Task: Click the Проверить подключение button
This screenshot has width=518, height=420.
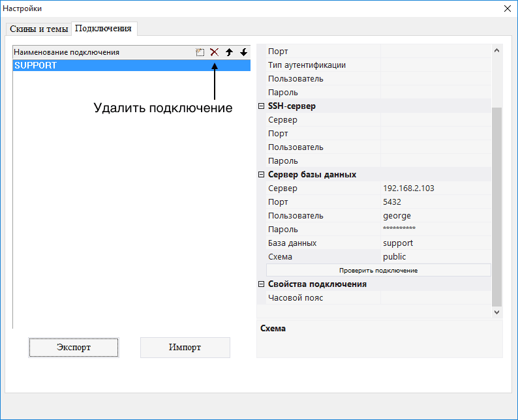Action: coord(378,270)
